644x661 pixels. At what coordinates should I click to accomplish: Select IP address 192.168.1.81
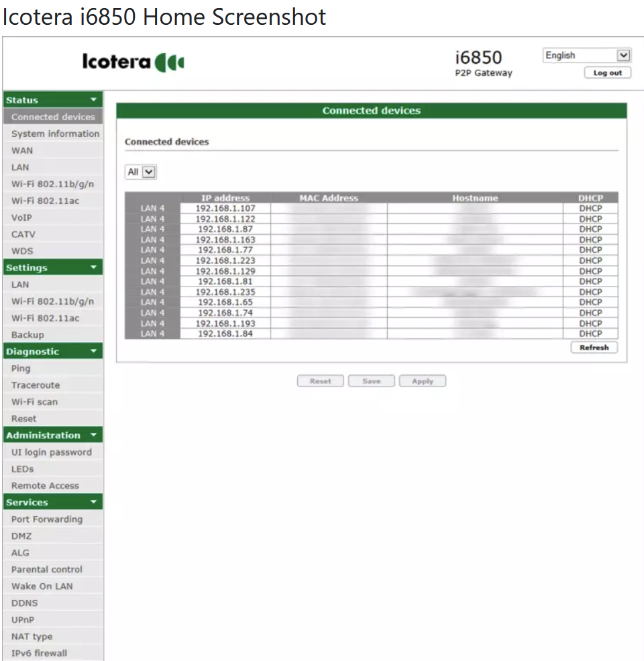coord(225,281)
